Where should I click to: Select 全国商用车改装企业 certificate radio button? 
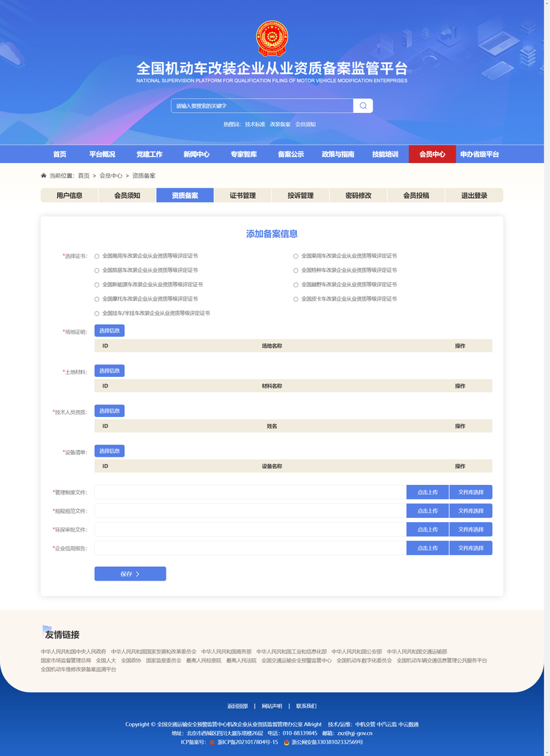tap(97, 256)
